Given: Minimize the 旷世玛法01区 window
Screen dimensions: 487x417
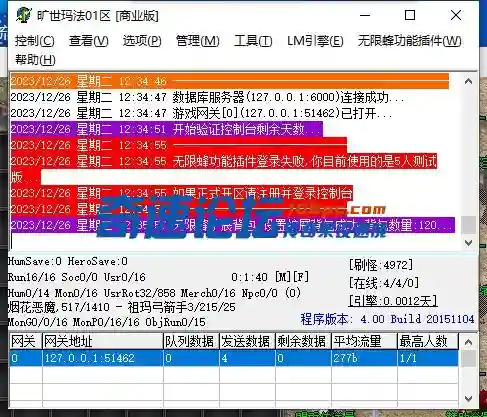Looking at the screenshot, I should (365, 15).
